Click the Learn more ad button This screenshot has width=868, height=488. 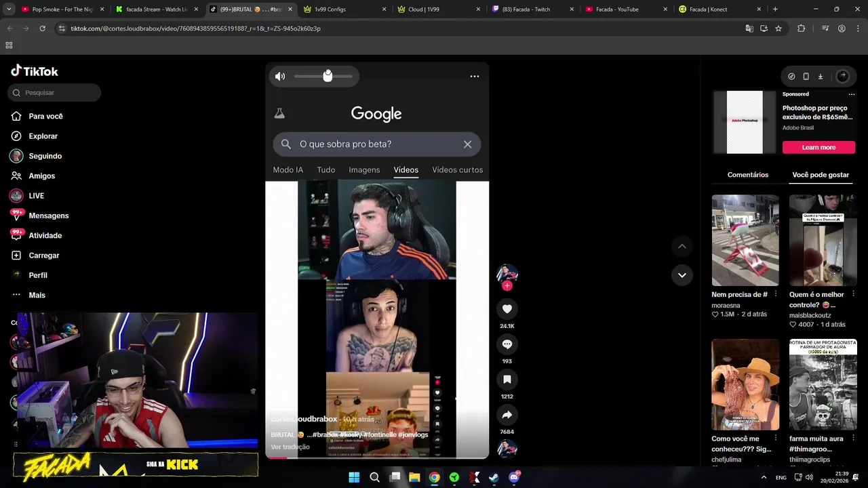click(818, 147)
